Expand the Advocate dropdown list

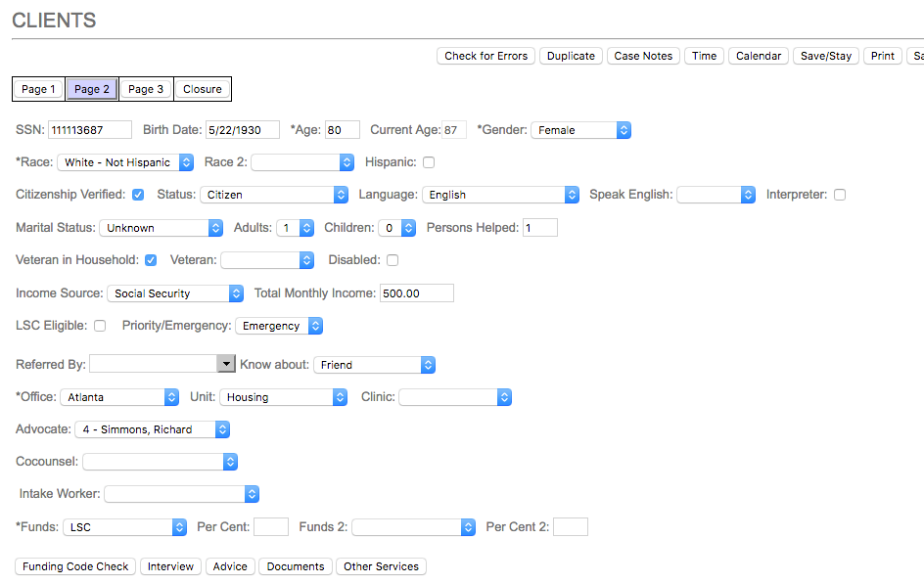(x=152, y=429)
